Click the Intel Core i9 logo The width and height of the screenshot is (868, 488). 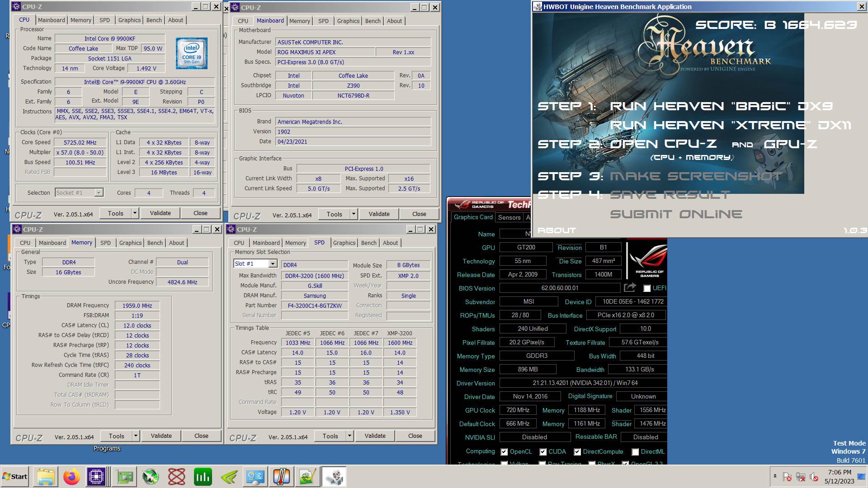[192, 53]
